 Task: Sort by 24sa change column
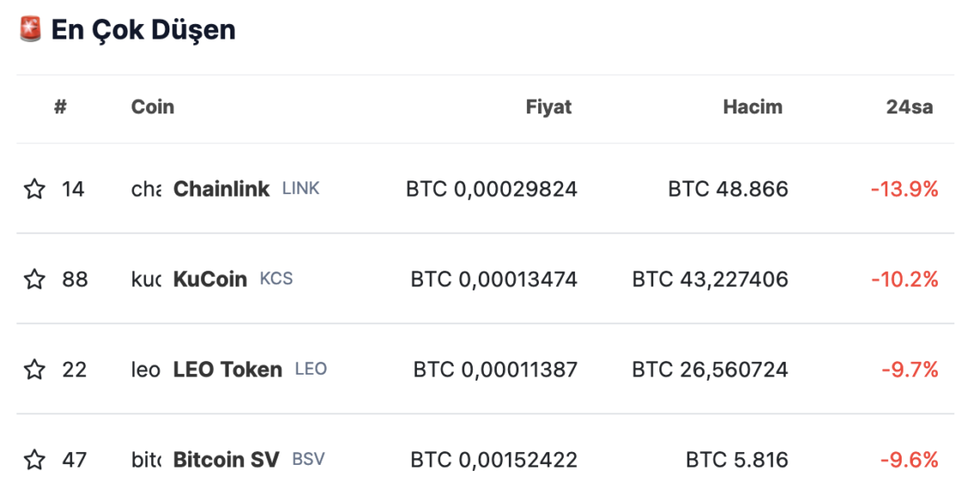pyautogui.click(x=910, y=107)
